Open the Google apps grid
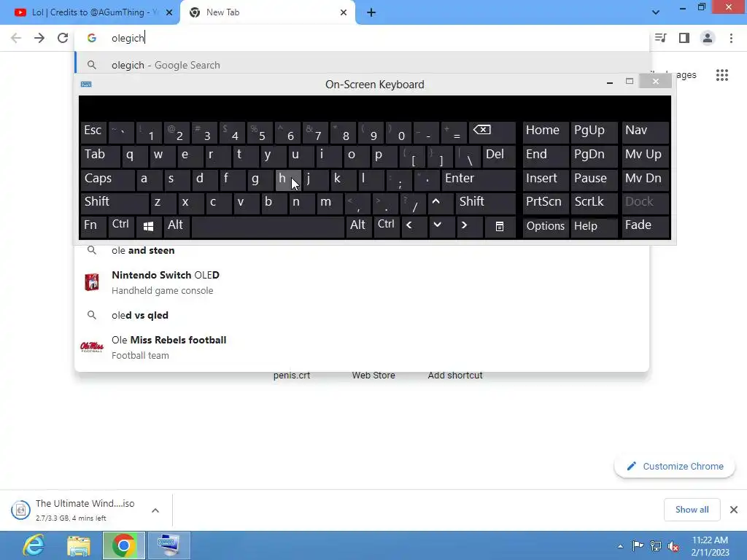 click(x=722, y=75)
